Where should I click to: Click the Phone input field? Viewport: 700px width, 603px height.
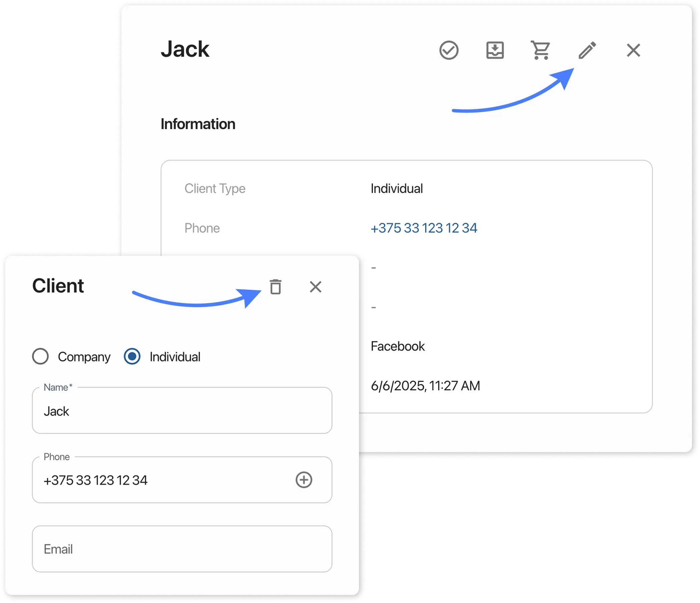pyautogui.click(x=162, y=480)
